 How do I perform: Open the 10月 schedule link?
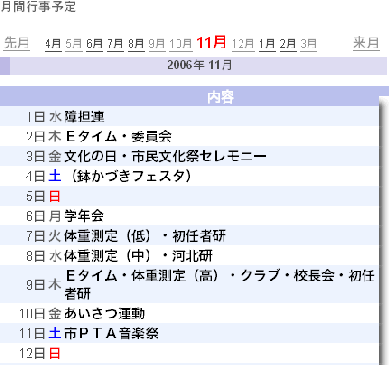click(181, 44)
